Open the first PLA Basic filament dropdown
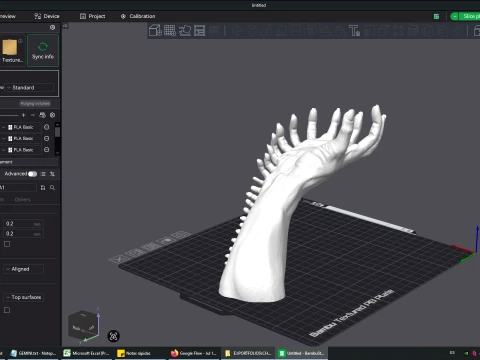Image resolution: width=480 pixels, height=360 pixels. click(x=21, y=127)
